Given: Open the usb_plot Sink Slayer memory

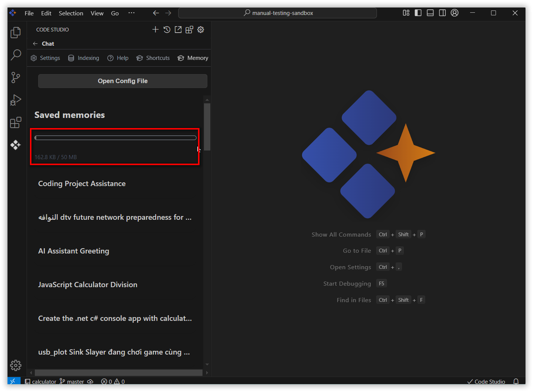Looking at the screenshot, I should 114,352.
